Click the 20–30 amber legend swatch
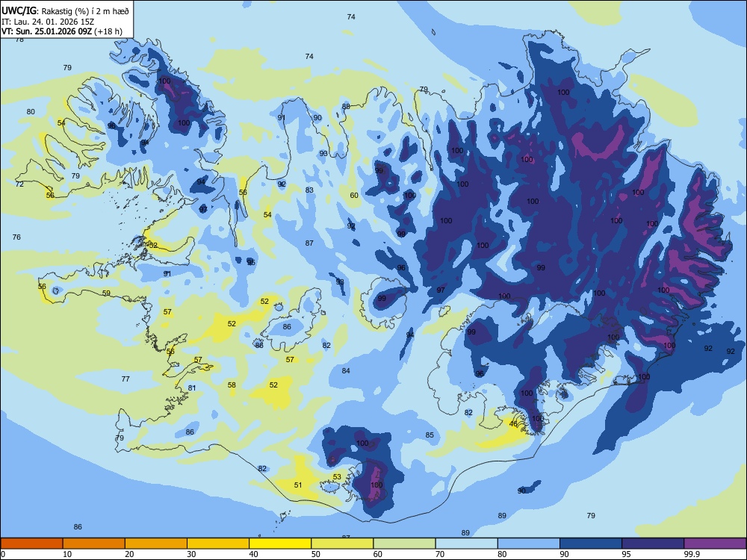This screenshot has width=747, height=560. coord(156,544)
